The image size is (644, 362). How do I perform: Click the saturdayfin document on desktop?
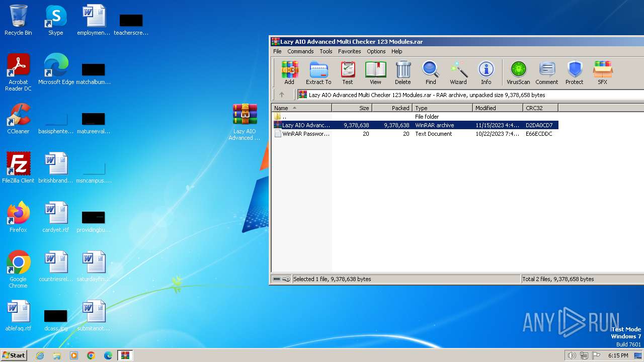coord(94,266)
